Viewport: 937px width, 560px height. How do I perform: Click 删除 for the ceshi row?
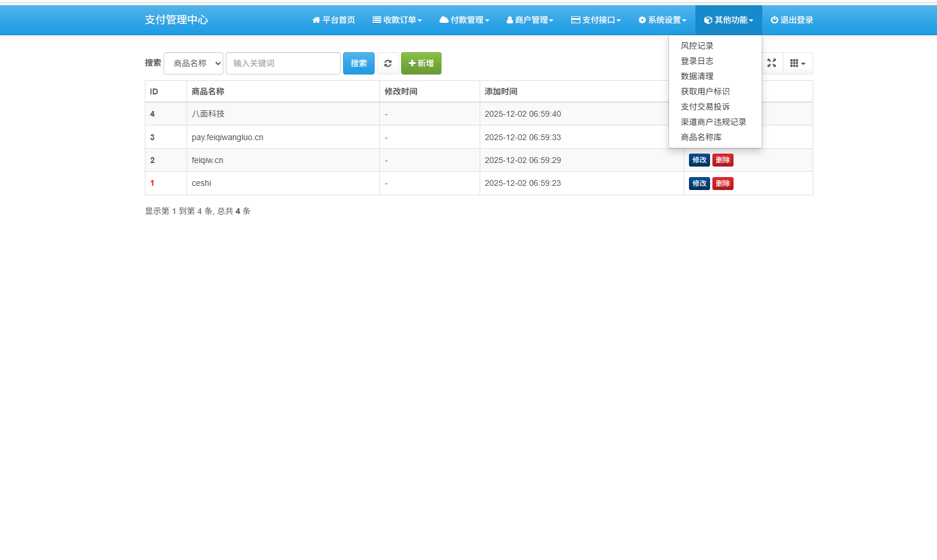pyautogui.click(x=723, y=184)
